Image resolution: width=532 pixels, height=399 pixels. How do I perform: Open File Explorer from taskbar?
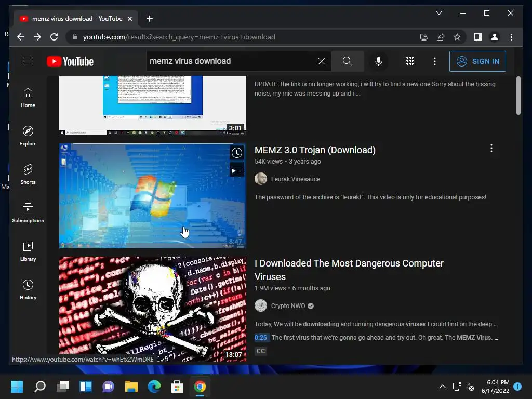[131, 387]
